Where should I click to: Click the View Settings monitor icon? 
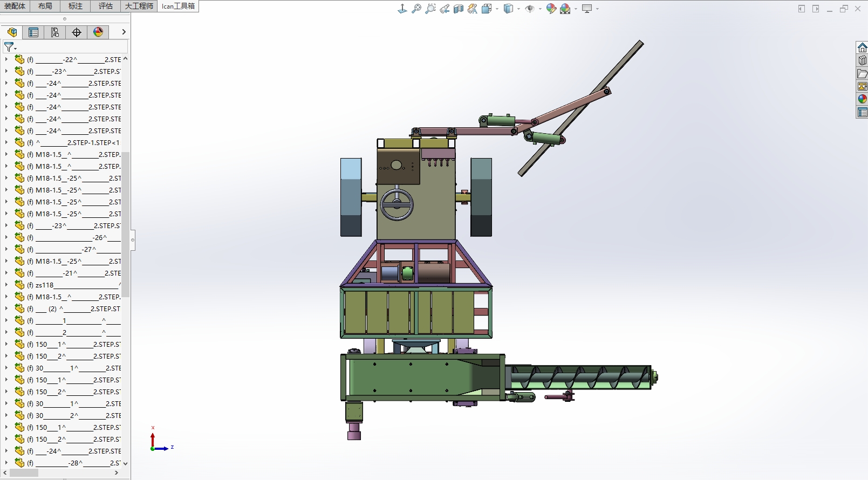tap(587, 9)
